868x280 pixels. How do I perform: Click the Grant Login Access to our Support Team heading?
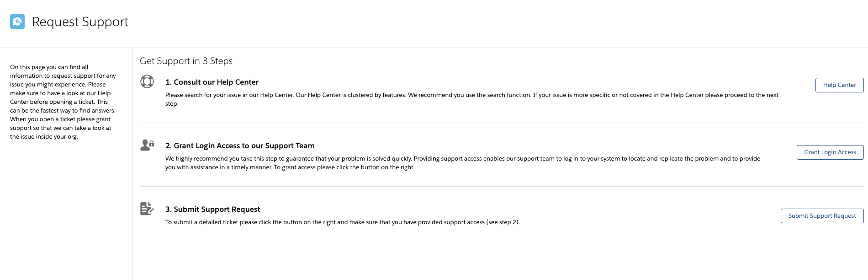pos(240,145)
